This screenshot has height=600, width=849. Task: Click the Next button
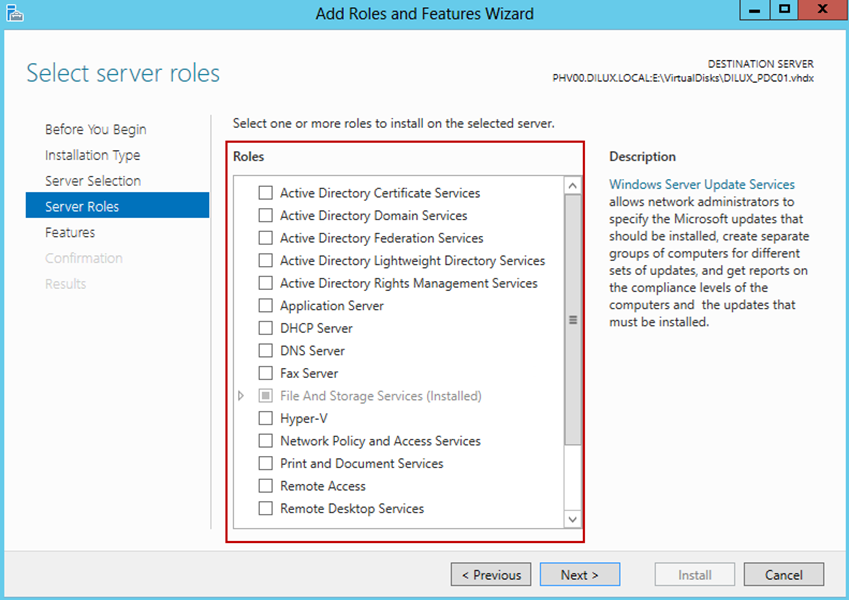click(x=580, y=575)
